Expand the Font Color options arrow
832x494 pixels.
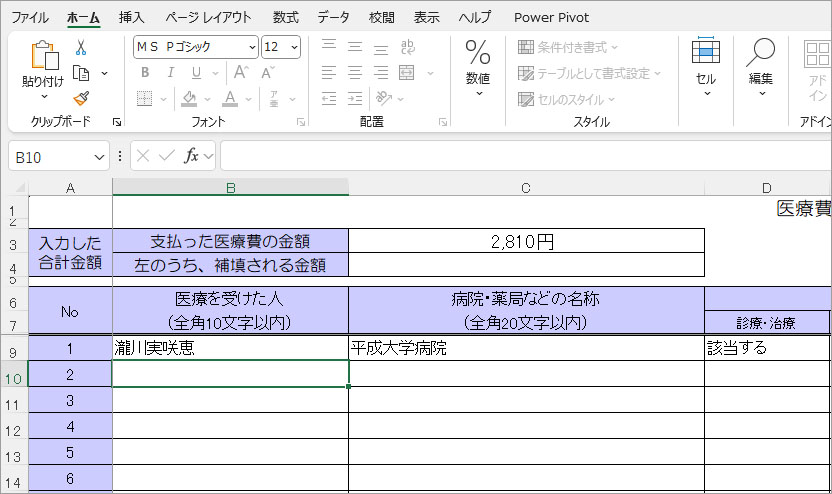(x=248, y=99)
